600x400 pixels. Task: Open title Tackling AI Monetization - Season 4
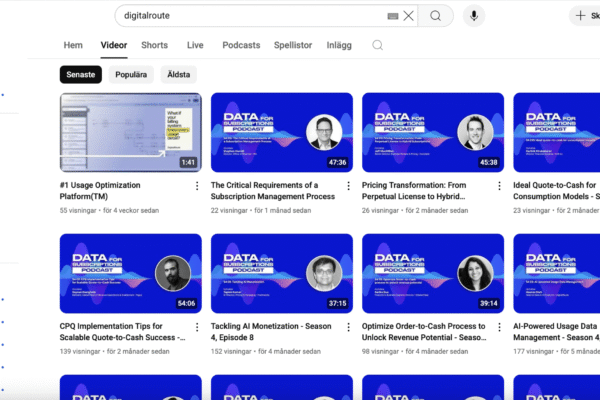(x=271, y=331)
